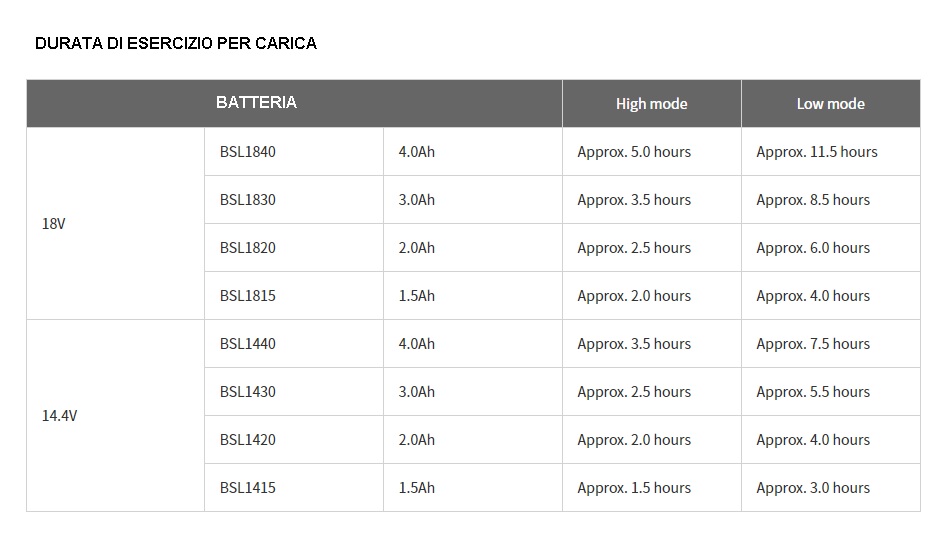Click the High mode column header

point(651,104)
